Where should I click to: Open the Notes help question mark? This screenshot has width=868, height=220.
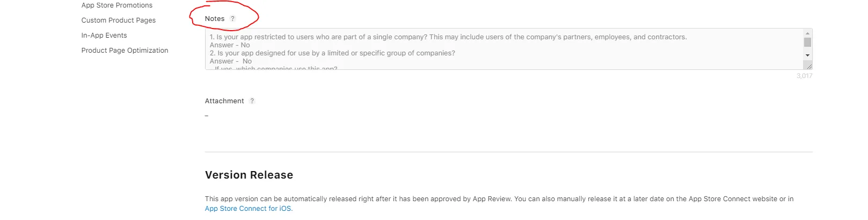(232, 19)
